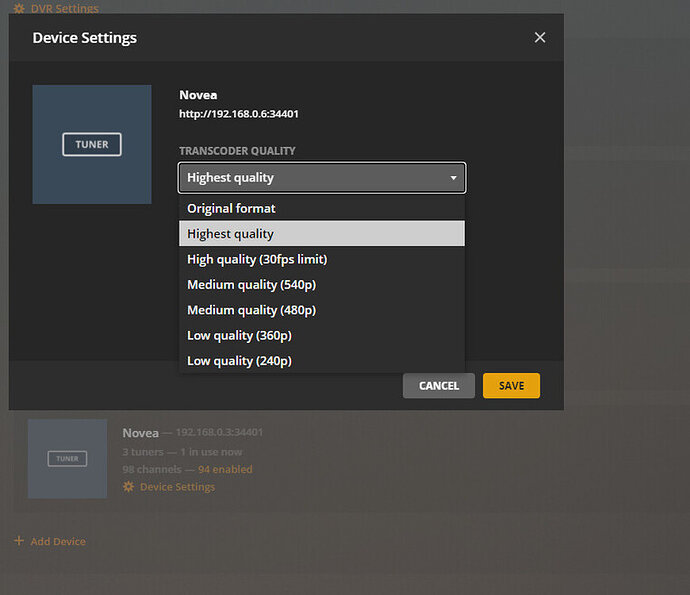Click the plus icon for Add Device
The width and height of the screenshot is (690, 595).
(19, 540)
